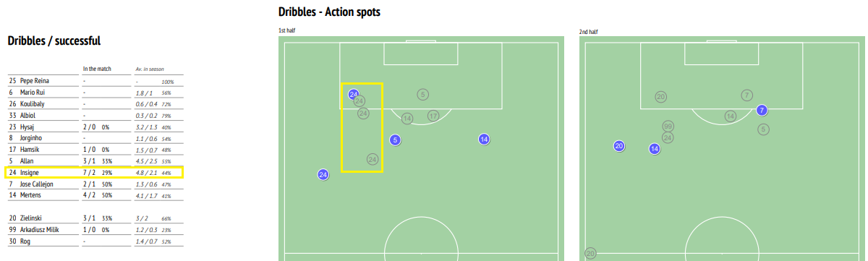Click blue 5 marker in 1st half pitch
Image resolution: width=868 pixels, height=261 pixels.
[395, 140]
